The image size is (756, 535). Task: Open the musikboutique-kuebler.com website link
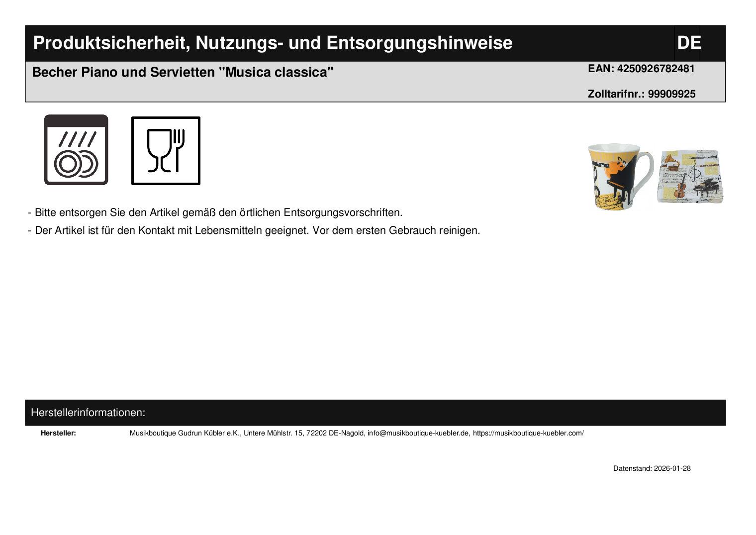528,433
